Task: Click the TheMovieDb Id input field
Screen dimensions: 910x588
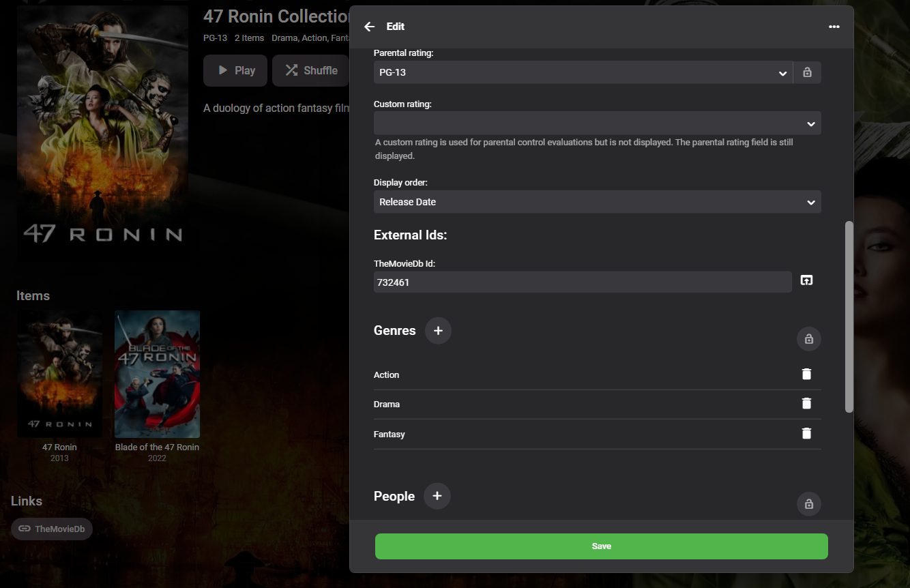Action: pyautogui.click(x=582, y=282)
